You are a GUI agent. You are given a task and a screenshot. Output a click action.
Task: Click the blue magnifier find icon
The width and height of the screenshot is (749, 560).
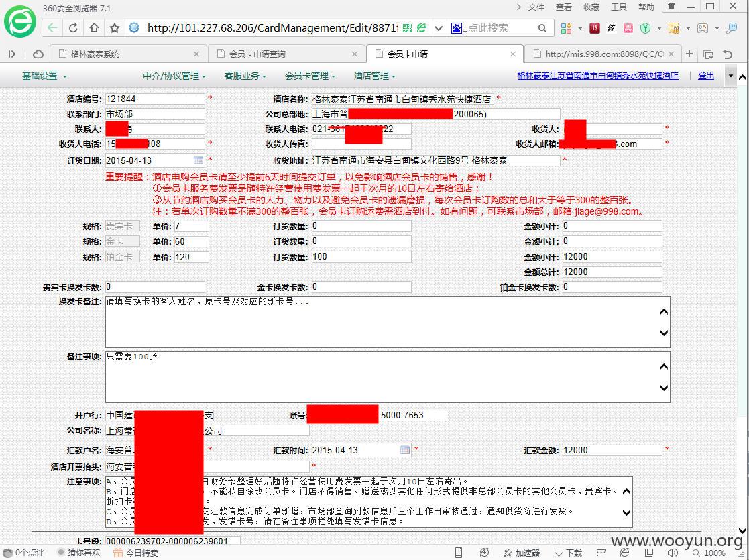(732, 28)
